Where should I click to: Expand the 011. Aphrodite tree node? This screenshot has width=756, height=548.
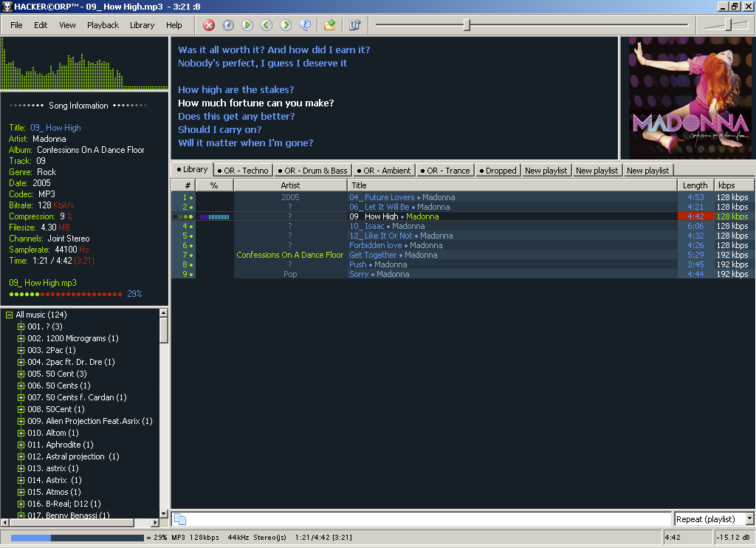[x=21, y=445]
